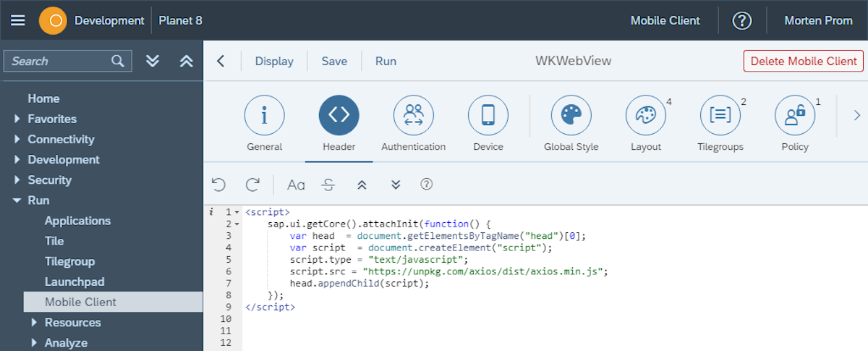Redo the editor change
Viewport: 868px width, 351px height.
(x=252, y=185)
